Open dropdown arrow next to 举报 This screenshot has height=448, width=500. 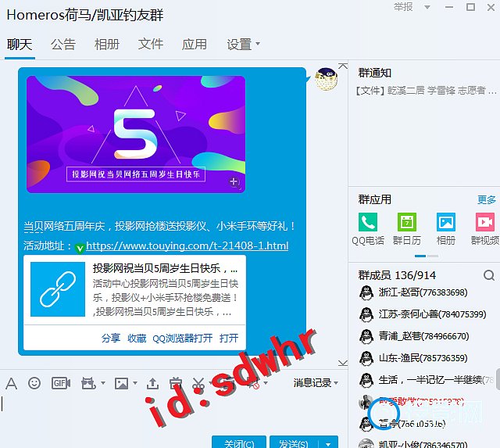[x=427, y=7]
